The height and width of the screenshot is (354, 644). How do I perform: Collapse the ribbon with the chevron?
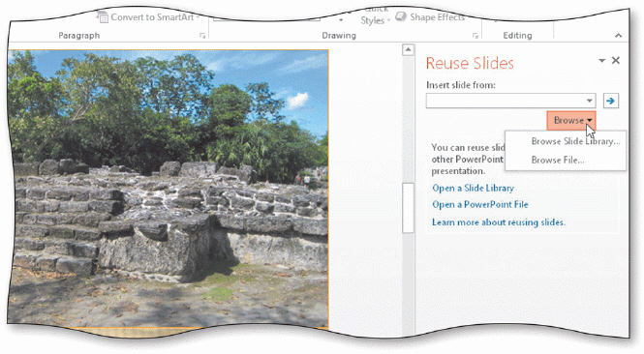(x=618, y=36)
